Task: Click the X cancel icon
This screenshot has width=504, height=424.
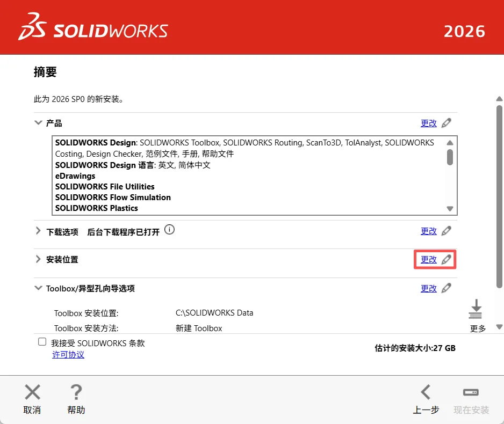Action: [x=32, y=392]
